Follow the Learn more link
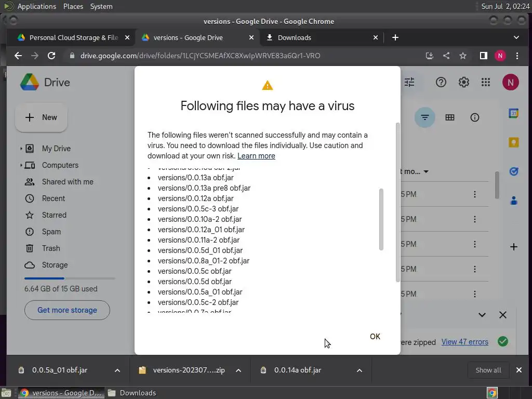The image size is (532, 399). point(256,156)
